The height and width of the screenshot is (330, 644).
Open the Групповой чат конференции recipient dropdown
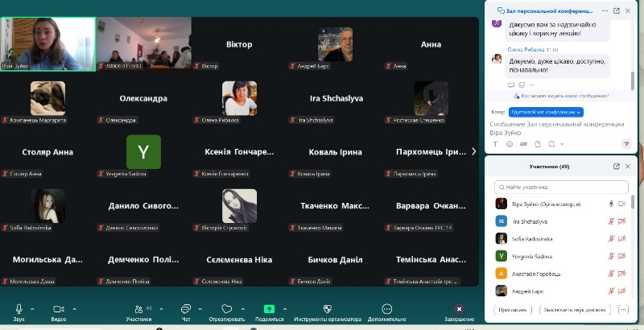[x=546, y=112]
